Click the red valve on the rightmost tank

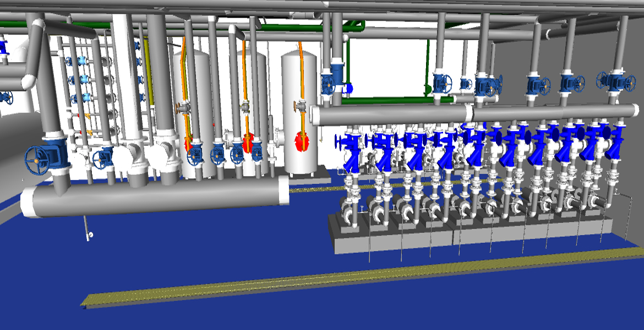pos(301,141)
